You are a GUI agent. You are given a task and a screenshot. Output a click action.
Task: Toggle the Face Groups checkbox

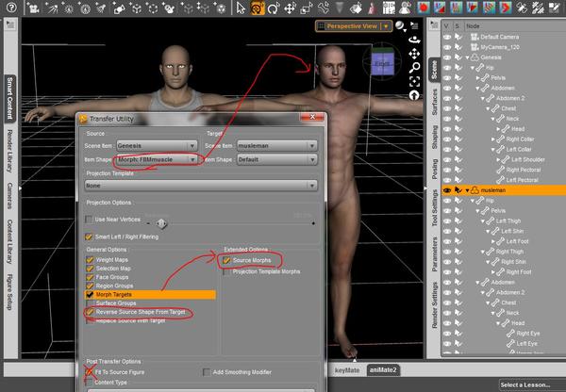(90, 277)
